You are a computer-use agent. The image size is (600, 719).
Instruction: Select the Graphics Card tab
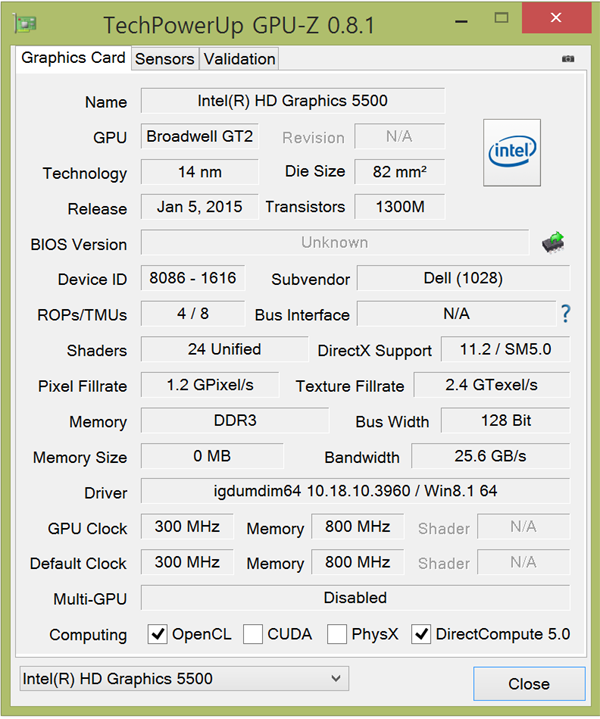click(73, 58)
